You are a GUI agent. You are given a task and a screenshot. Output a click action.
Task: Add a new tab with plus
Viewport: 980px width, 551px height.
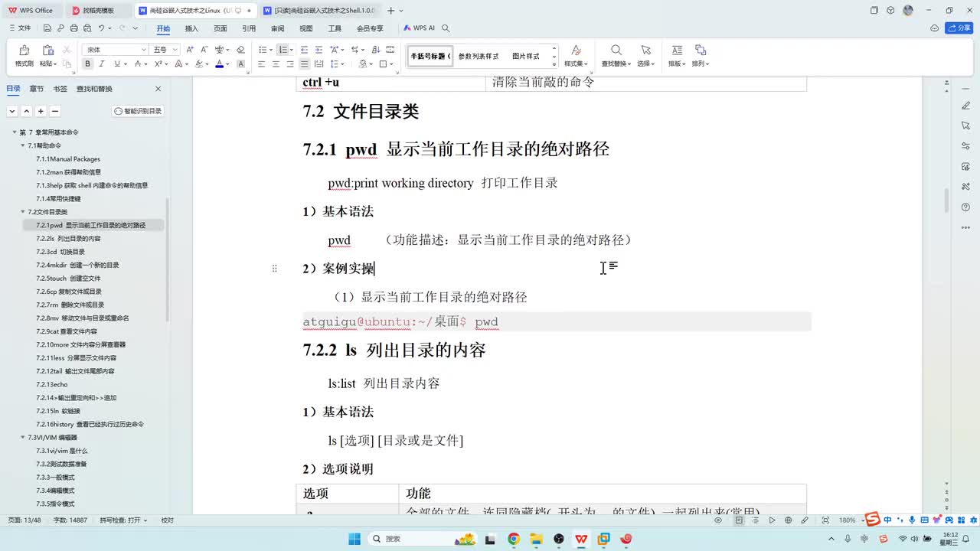tap(391, 11)
